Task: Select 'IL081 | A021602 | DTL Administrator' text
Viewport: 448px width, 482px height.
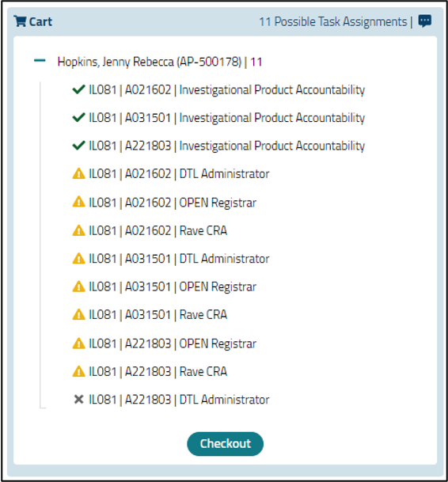Action: [x=179, y=173]
